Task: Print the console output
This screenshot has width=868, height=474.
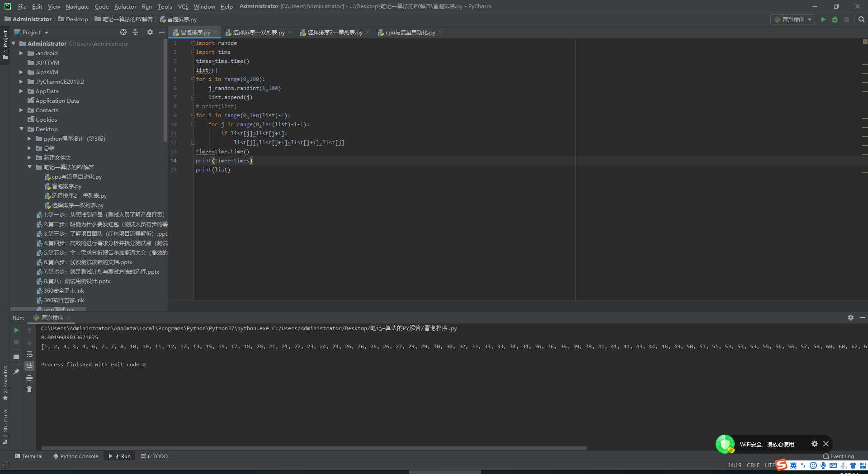Action: coord(29,378)
